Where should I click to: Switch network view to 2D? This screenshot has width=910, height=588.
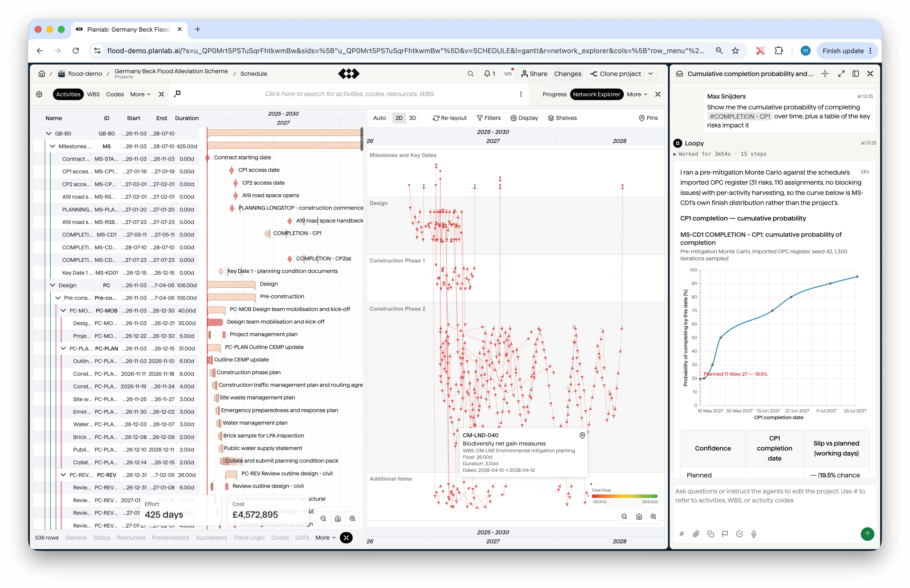point(399,118)
